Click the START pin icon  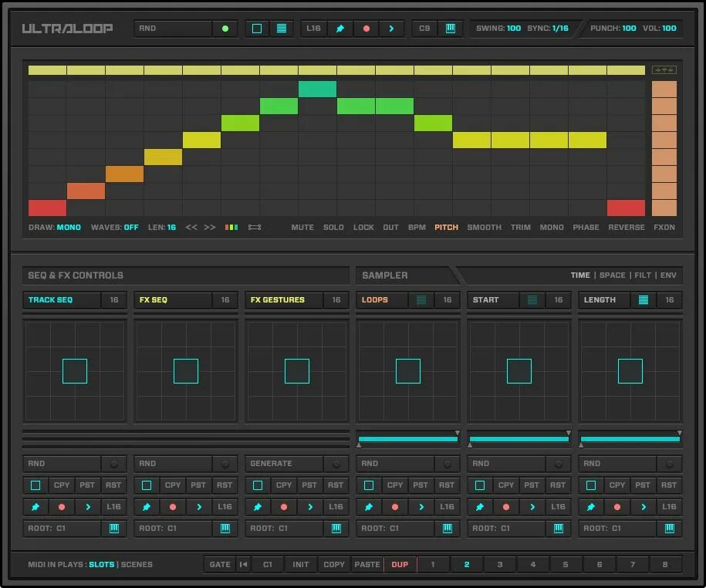coord(480,507)
